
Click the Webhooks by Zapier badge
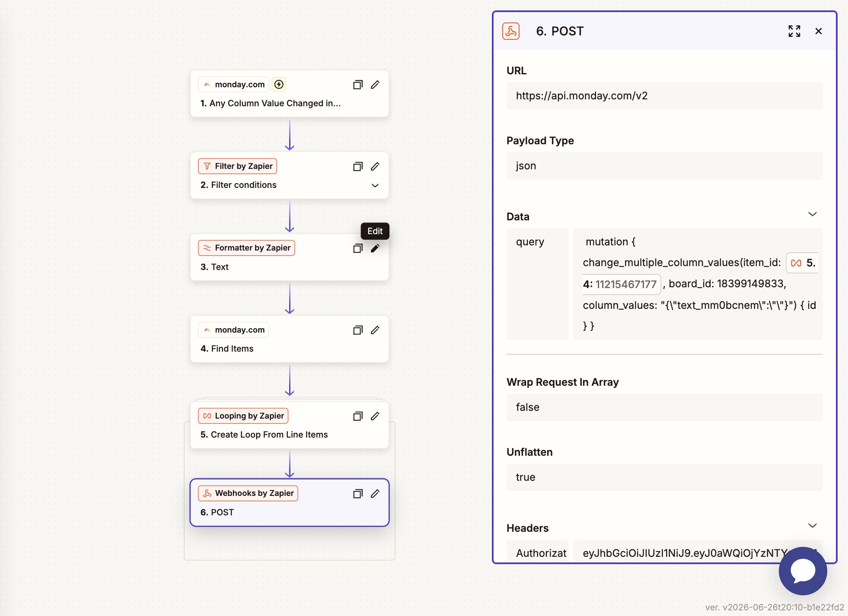pyautogui.click(x=248, y=493)
